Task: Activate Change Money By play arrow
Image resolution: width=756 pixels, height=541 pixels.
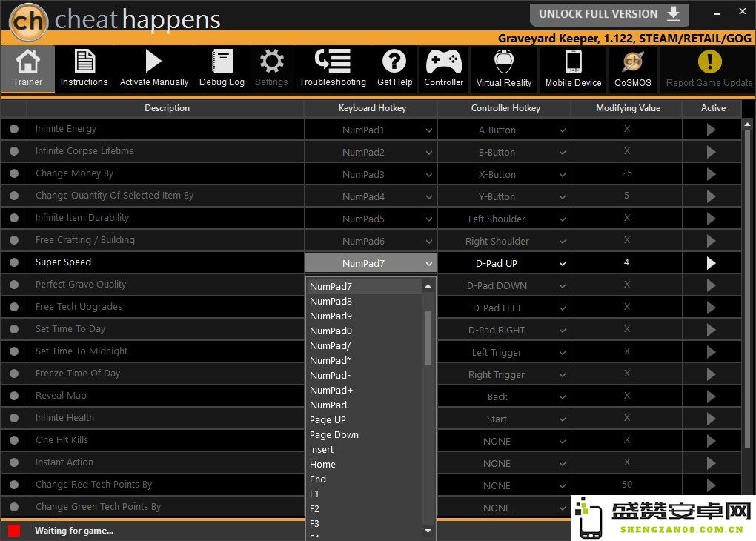Action: click(x=712, y=174)
